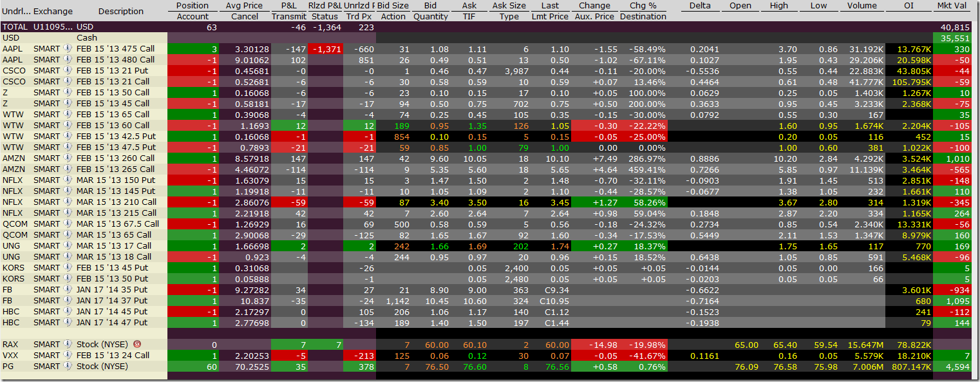Open the info icon beside AMZN 265 Call
Viewport: 980px width, 382px height.
point(68,169)
